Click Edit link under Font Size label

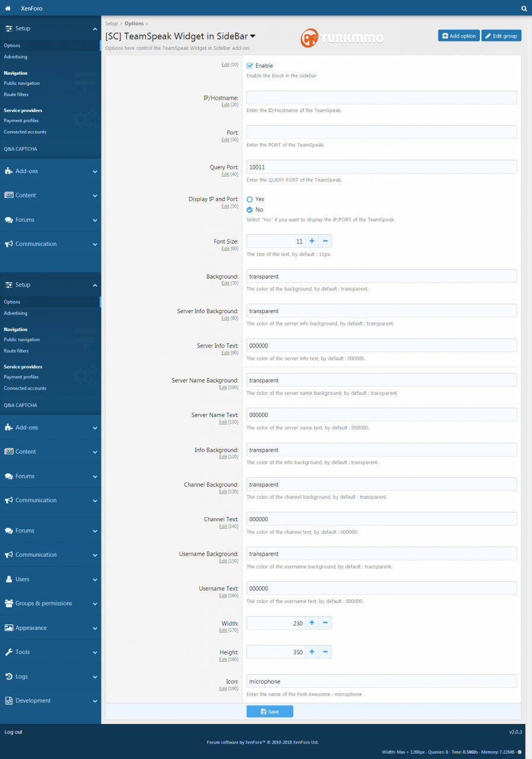[225, 248]
